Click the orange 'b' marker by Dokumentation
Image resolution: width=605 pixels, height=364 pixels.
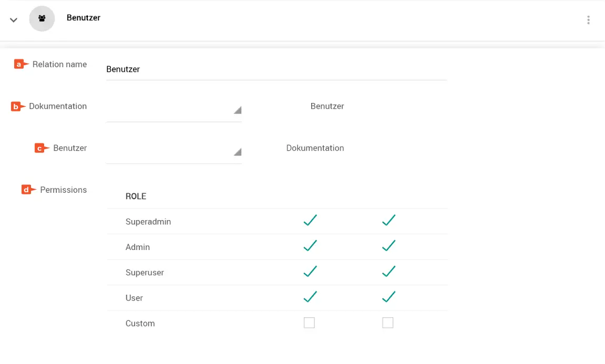coord(17,107)
